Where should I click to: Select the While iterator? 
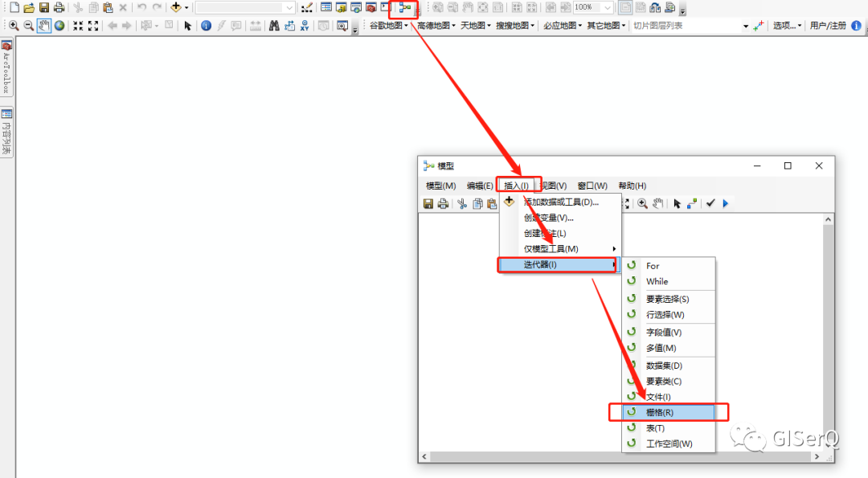coord(669,282)
